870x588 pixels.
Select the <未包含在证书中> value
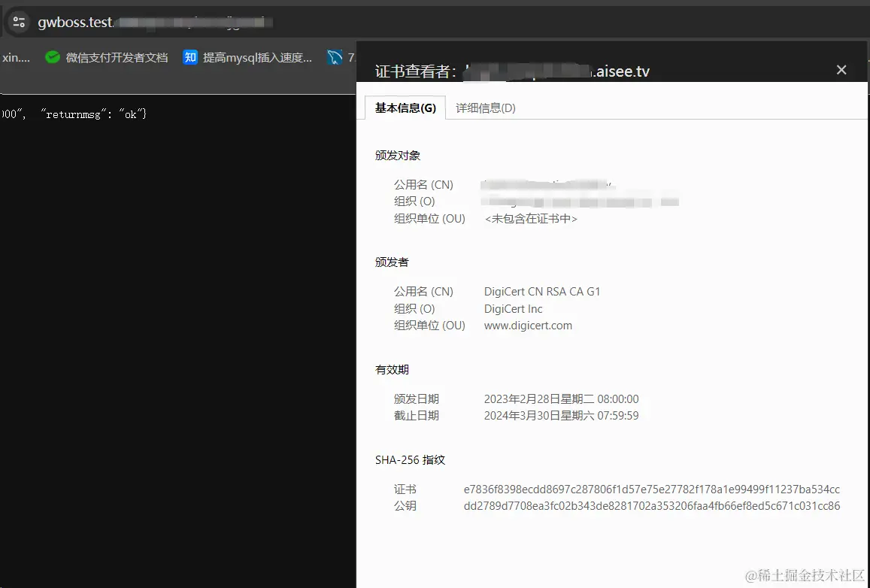(x=531, y=219)
